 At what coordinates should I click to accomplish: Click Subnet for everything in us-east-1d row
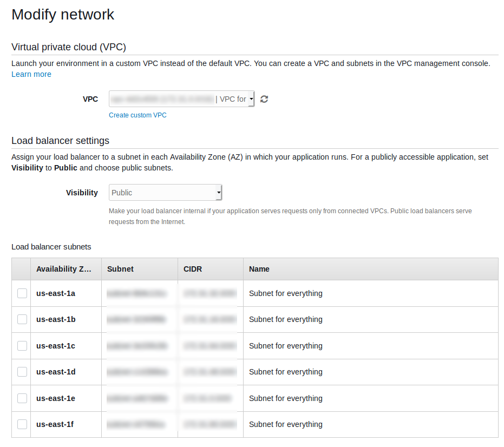[286, 372]
